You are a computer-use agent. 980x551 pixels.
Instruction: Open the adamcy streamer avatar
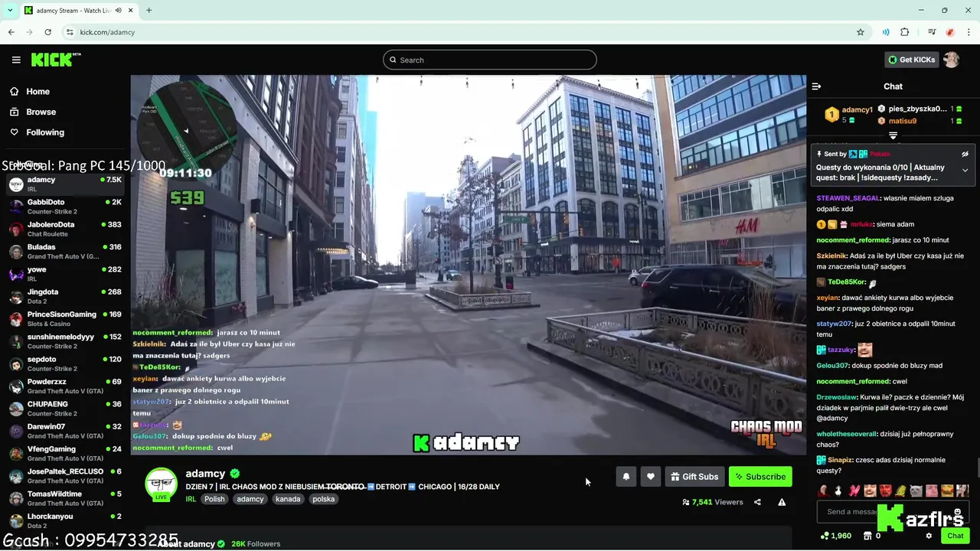tap(161, 484)
